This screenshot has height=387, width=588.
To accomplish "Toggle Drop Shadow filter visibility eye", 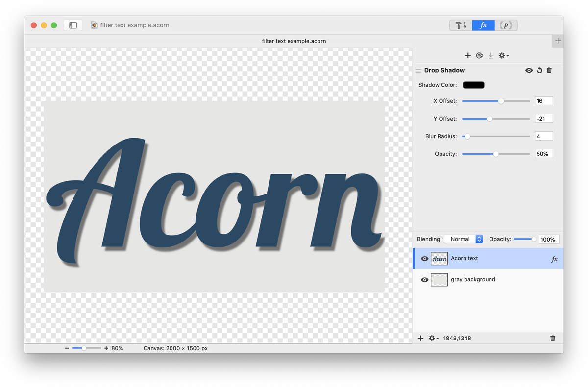I will (x=529, y=70).
